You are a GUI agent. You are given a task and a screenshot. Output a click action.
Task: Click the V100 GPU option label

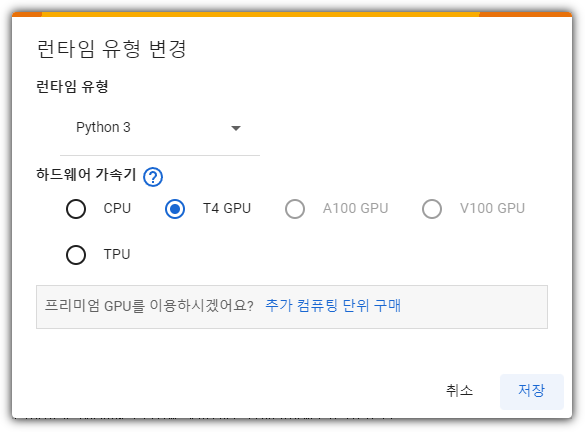click(492, 208)
